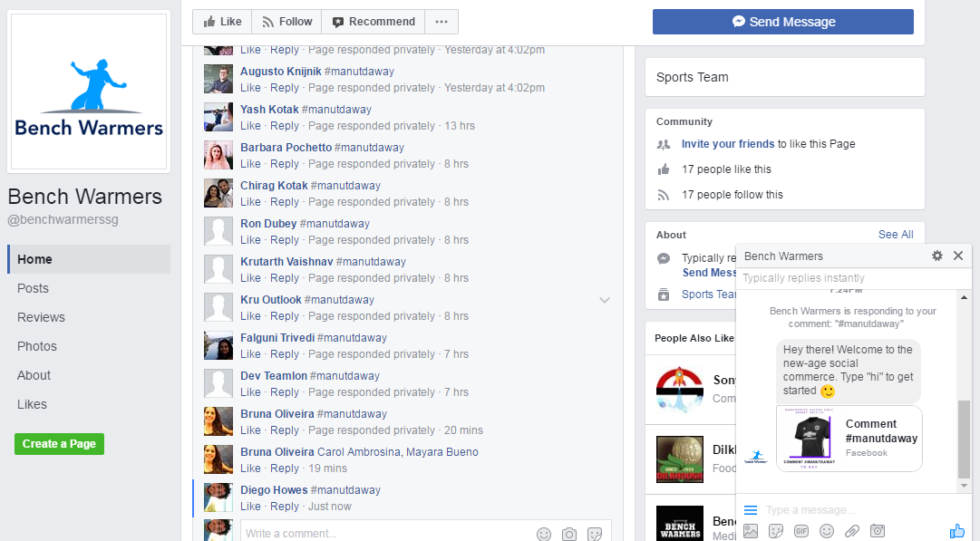980x541 pixels.
Task: Click the Write a comment field
Action: tap(381, 534)
